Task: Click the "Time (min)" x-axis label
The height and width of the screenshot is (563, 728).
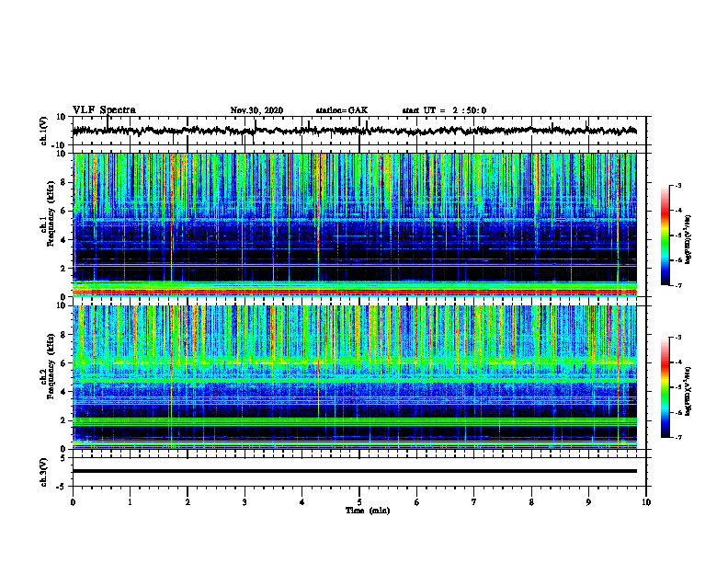Action: pyautogui.click(x=368, y=511)
